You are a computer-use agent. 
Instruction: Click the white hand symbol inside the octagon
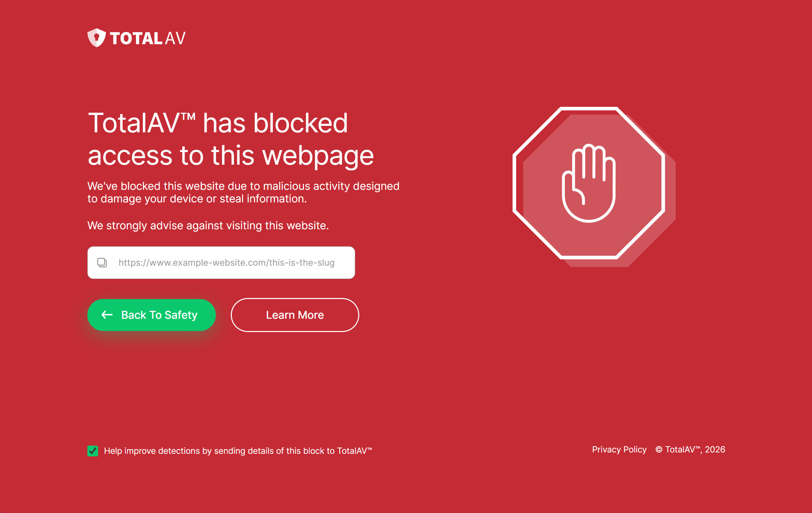pyautogui.click(x=589, y=183)
